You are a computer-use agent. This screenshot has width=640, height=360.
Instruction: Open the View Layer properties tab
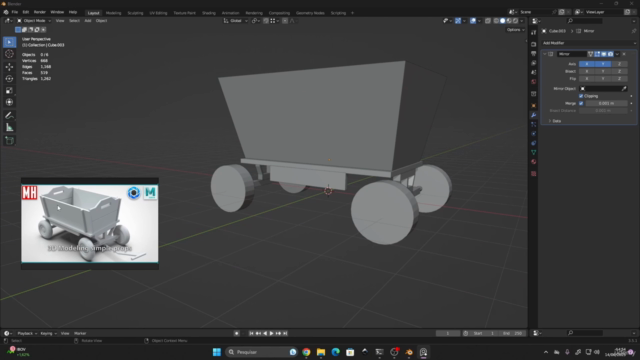click(x=533, y=63)
